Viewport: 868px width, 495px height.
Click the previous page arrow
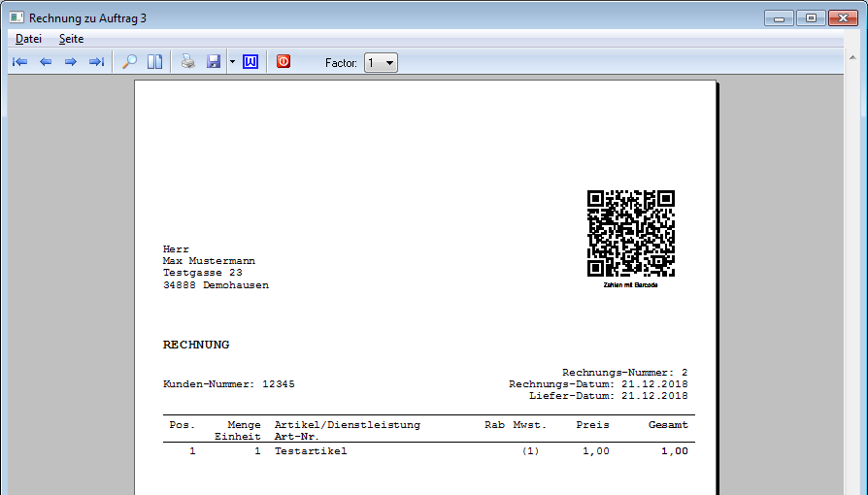(x=45, y=62)
